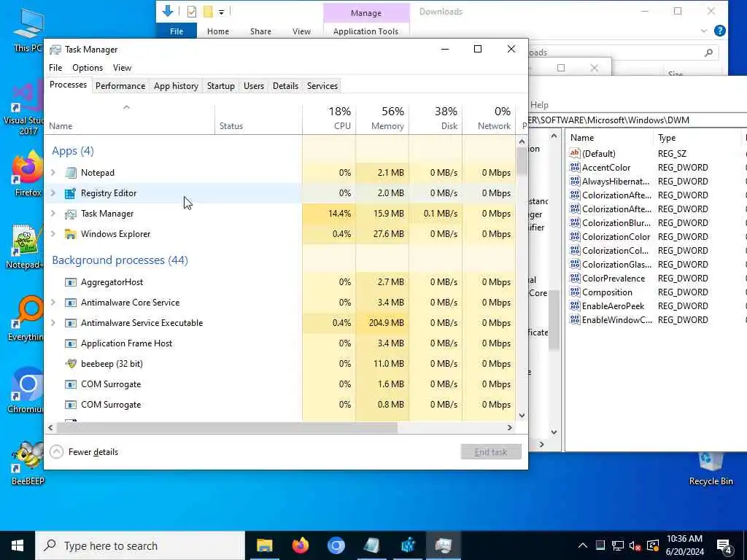Select the Recycle Bin desktop icon
Image resolution: width=747 pixels, height=560 pixels.
711,469
